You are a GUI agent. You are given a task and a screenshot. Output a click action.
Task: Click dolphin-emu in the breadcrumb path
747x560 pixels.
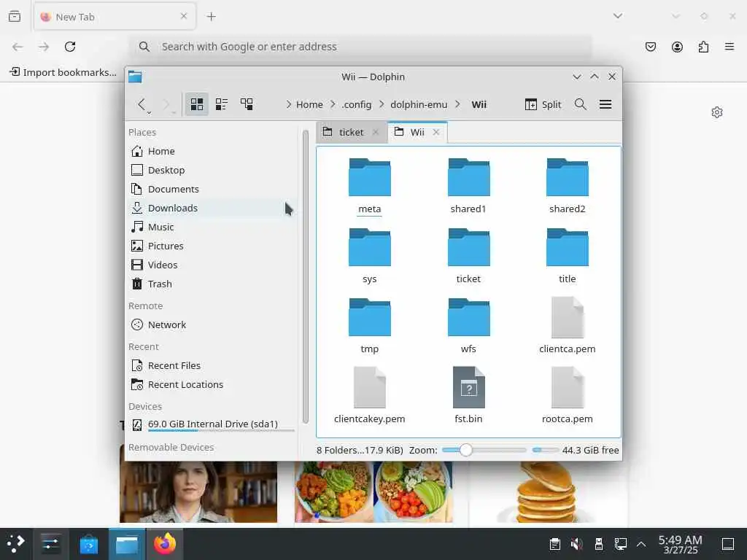tap(419, 104)
